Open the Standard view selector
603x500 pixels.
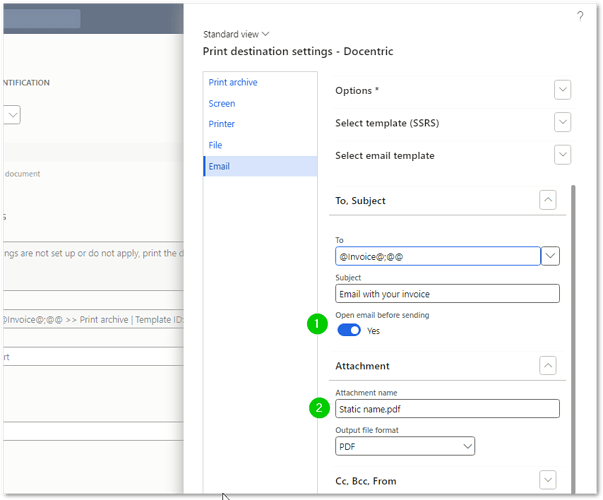click(236, 34)
